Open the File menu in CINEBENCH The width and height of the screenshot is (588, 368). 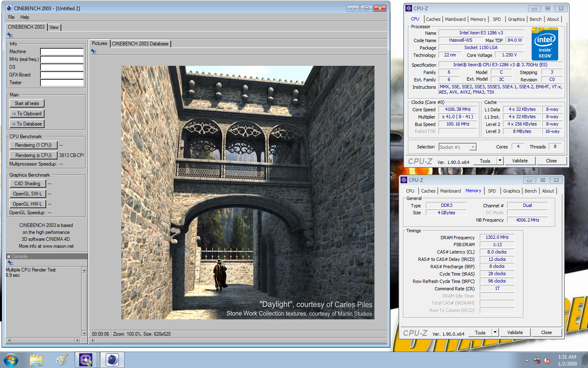pos(11,17)
